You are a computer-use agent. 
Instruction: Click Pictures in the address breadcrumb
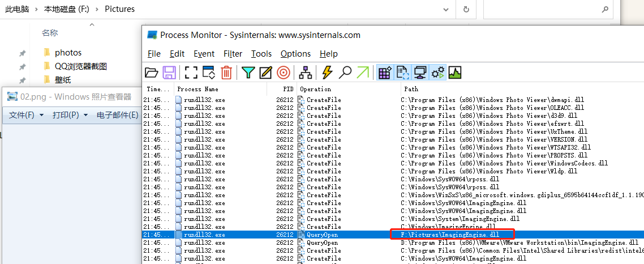coord(119,9)
